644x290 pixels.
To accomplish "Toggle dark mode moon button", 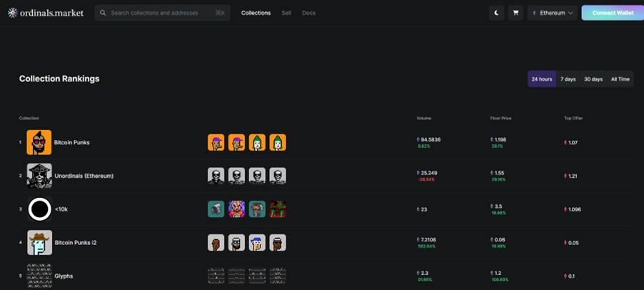I will tap(496, 13).
